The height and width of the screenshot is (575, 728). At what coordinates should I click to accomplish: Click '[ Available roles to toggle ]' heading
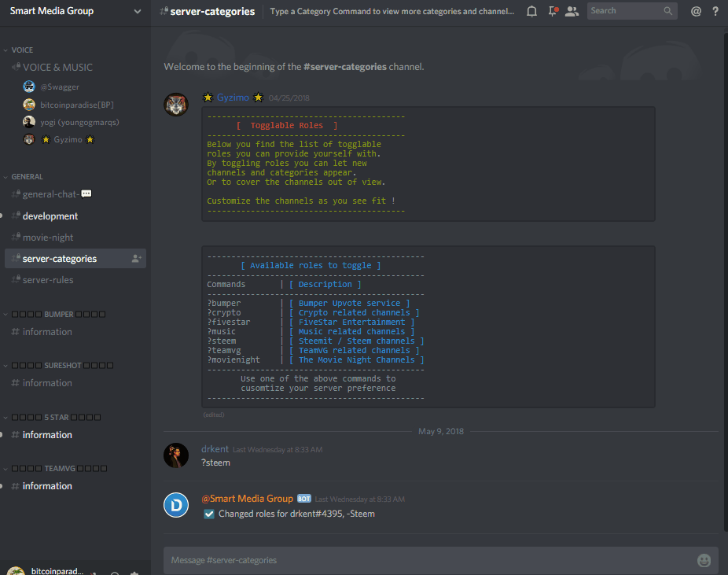pos(311,265)
